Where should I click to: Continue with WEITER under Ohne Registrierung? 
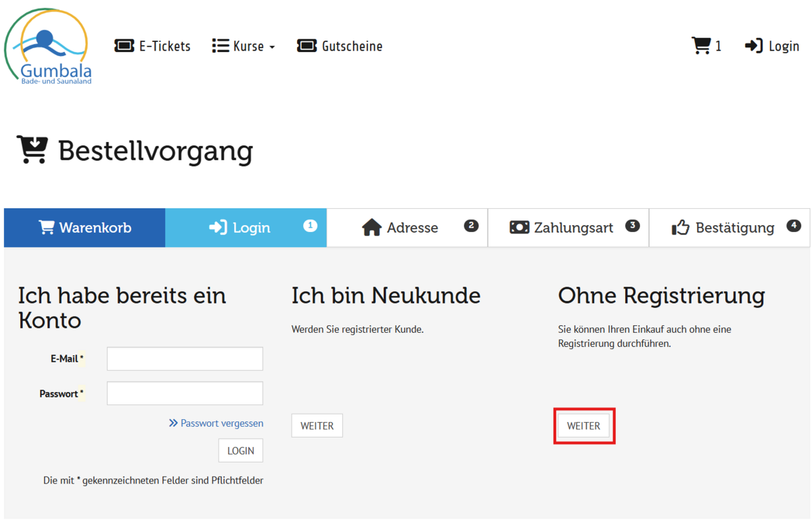point(583,426)
